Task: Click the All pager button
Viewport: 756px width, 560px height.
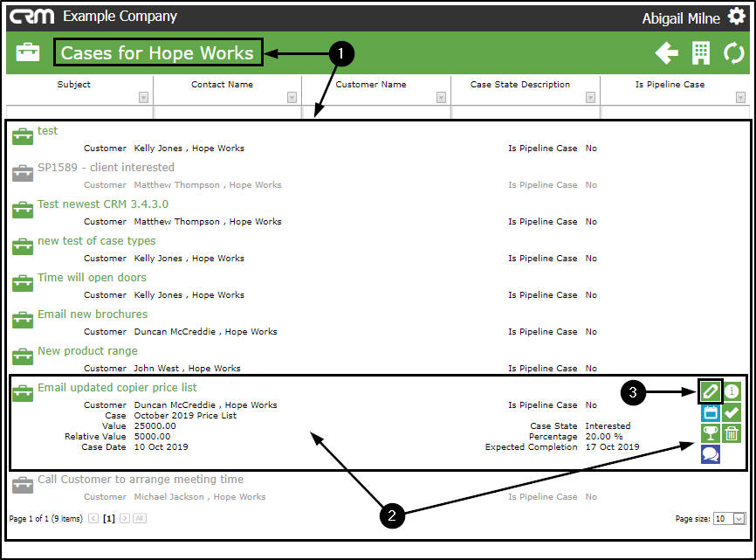Action: [140, 519]
